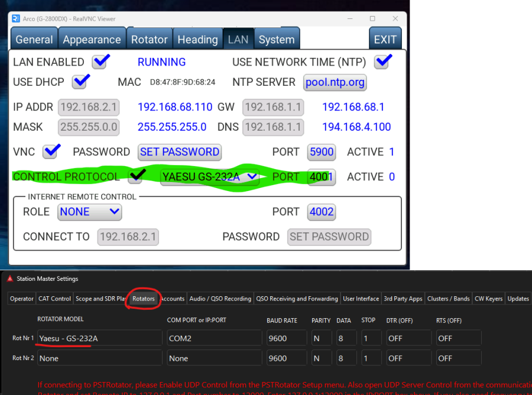Click Rot Nr 2 RTS OFF field

[459, 358]
